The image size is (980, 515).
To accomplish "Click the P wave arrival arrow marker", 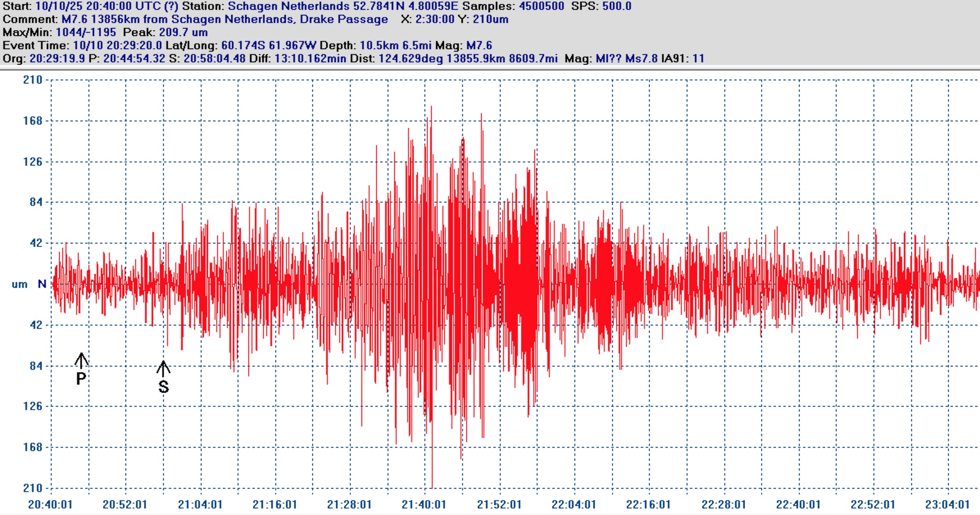I will 81,360.
